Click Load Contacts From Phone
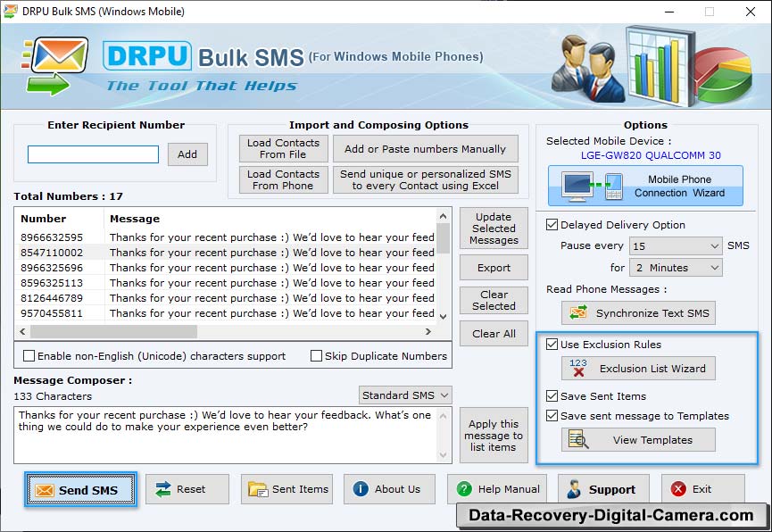The width and height of the screenshot is (772, 532). pyautogui.click(x=283, y=179)
